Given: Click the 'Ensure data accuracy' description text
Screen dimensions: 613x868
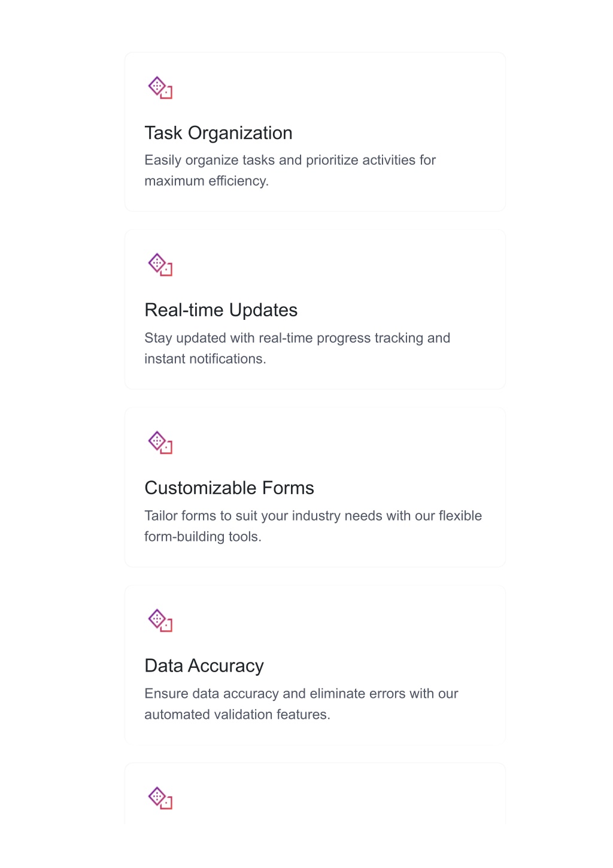Looking at the screenshot, I should click(301, 704).
